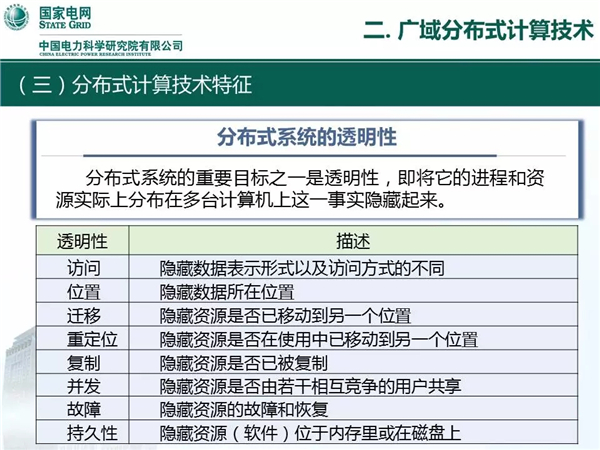Select the description 隐藏资源（软件）位于内存里或在磁盘上
Image resolution: width=600 pixels, height=450 pixels.
point(311,432)
